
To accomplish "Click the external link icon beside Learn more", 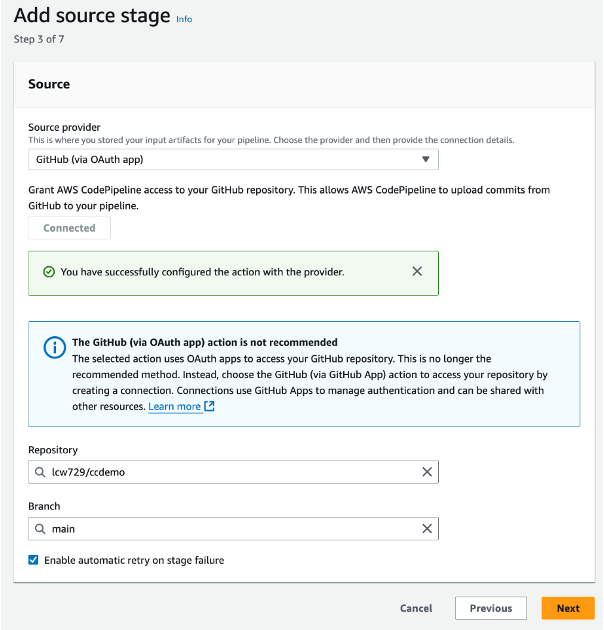I will pos(209,407).
